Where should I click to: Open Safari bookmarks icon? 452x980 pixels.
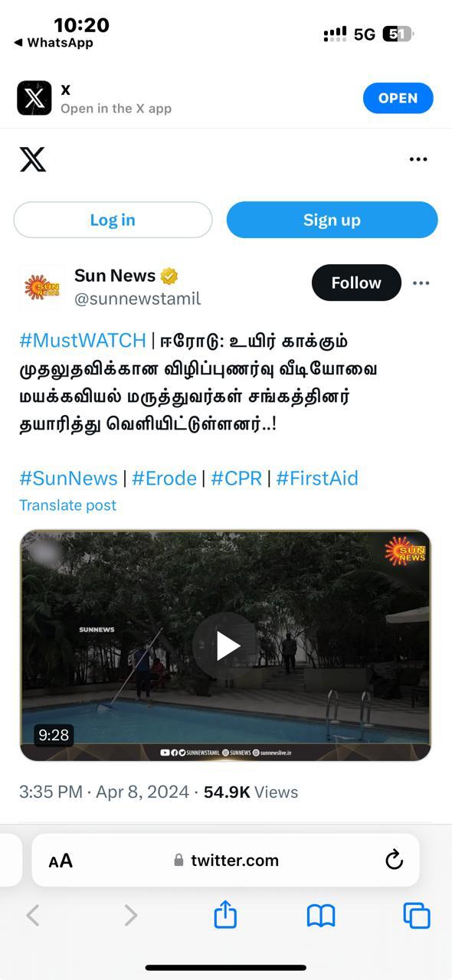tap(321, 916)
